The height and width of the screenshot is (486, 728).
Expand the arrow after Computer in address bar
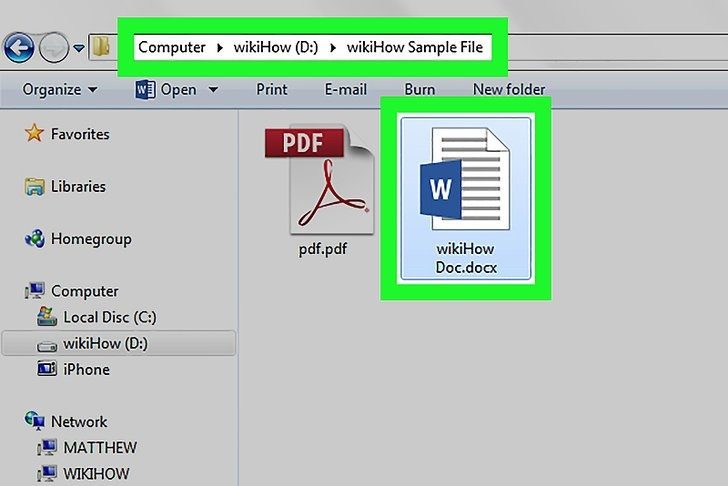[216, 47]
